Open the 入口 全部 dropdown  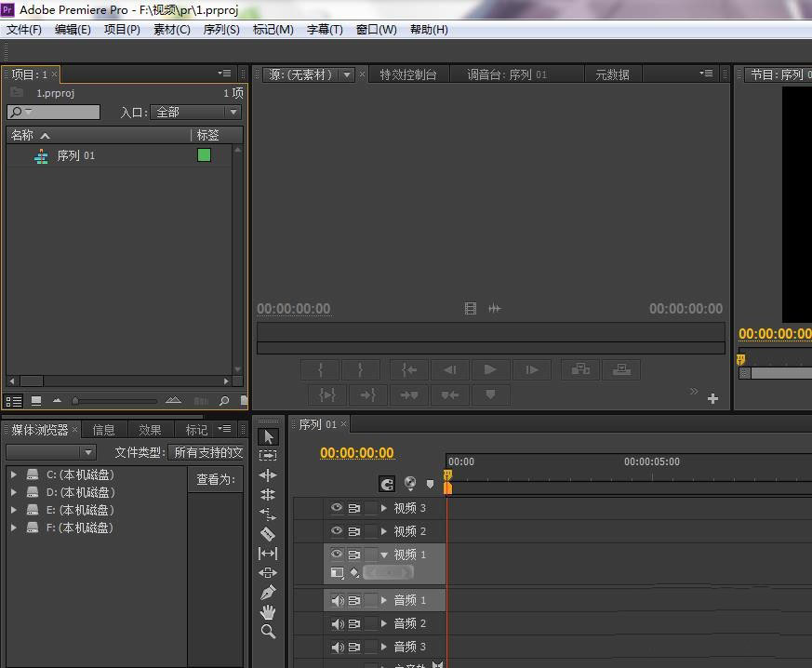point(195,113)
